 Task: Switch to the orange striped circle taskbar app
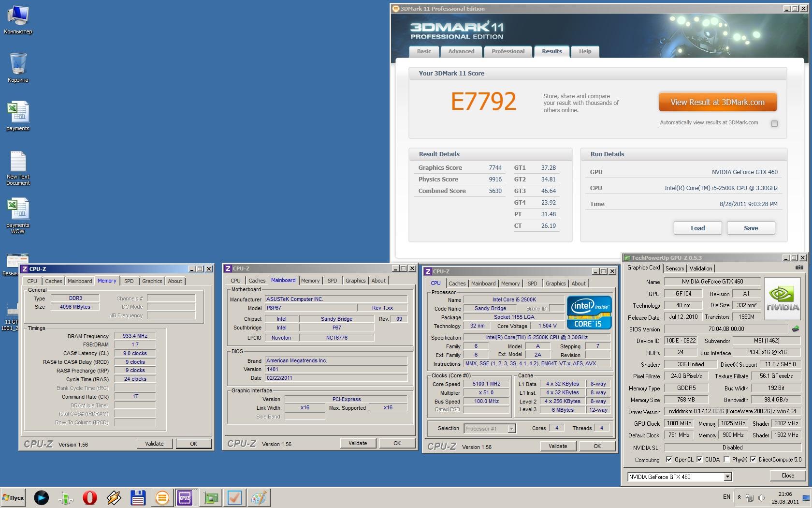pos(162,497)
